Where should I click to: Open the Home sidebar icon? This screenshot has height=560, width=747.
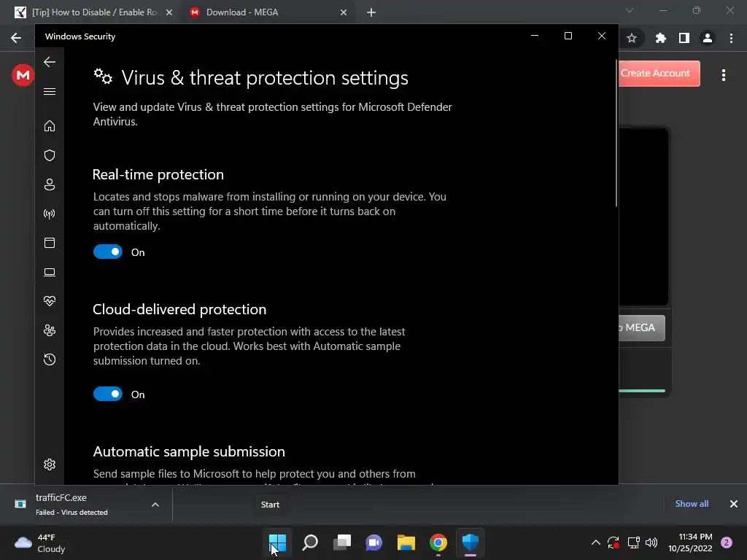(x=50, y=125)
